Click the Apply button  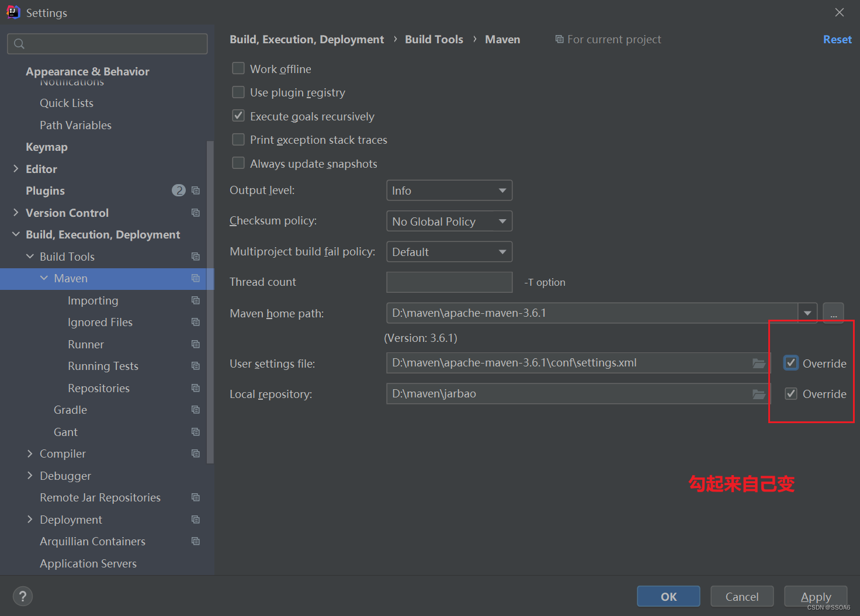pos(816,596)
